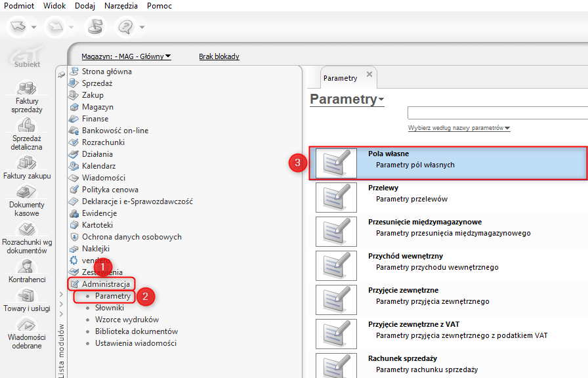Select Kartoteki module
The width and height of the screenshot is (588, 378).
click(97, 225)
